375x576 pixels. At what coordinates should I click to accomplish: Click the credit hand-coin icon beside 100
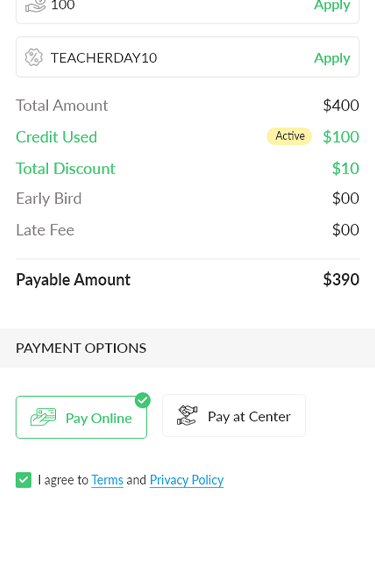coord(35,6)
